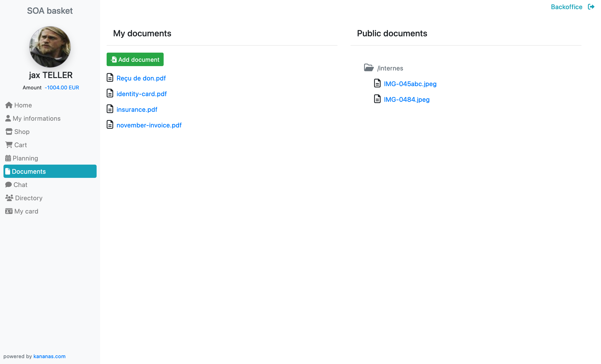
Task: Click jax TELLER's profile picture
Action: pyautogui.click(x=50, y=47)
